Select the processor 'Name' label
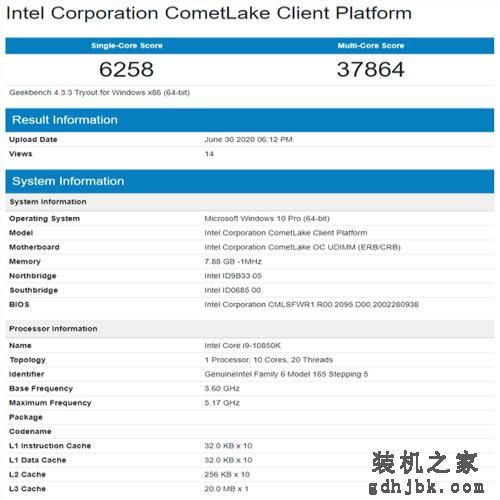 [x=20, y=345]
